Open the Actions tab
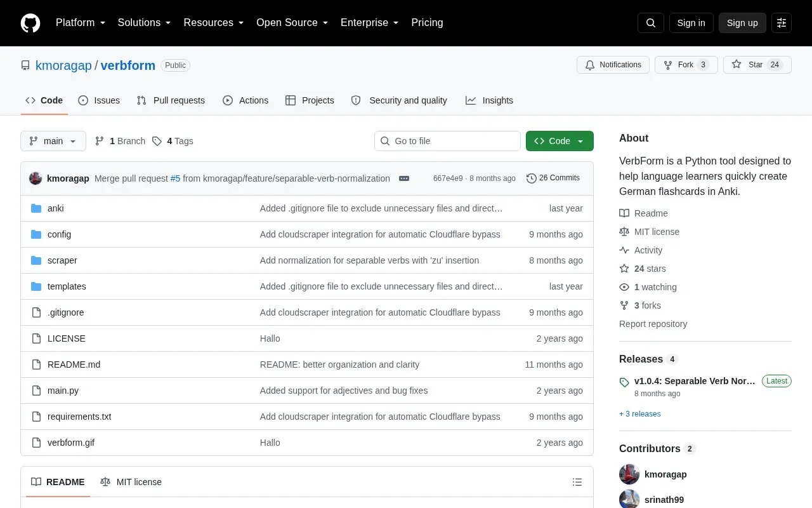Screen dimensions: 812x508 (246, 100)
